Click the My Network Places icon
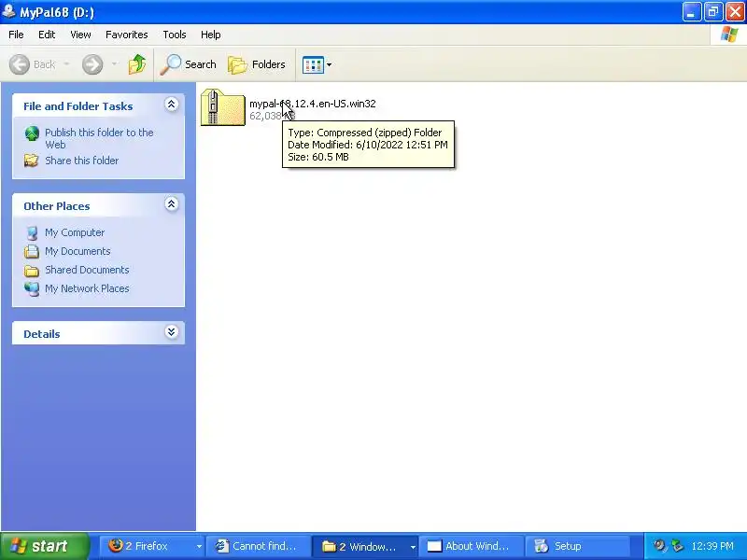The width and height of the screenshot is (747, 560). point(32,288)
